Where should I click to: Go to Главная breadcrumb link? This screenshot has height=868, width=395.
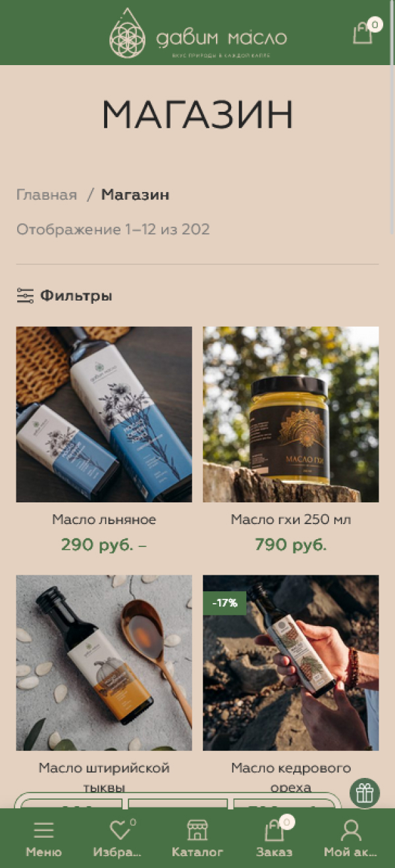[x=47, y=195]
